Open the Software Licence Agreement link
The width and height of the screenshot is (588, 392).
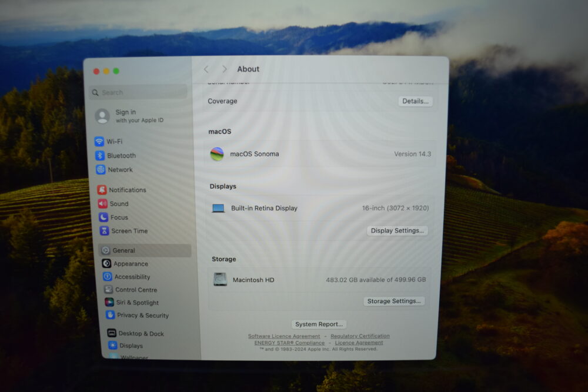tap(284, 336)
